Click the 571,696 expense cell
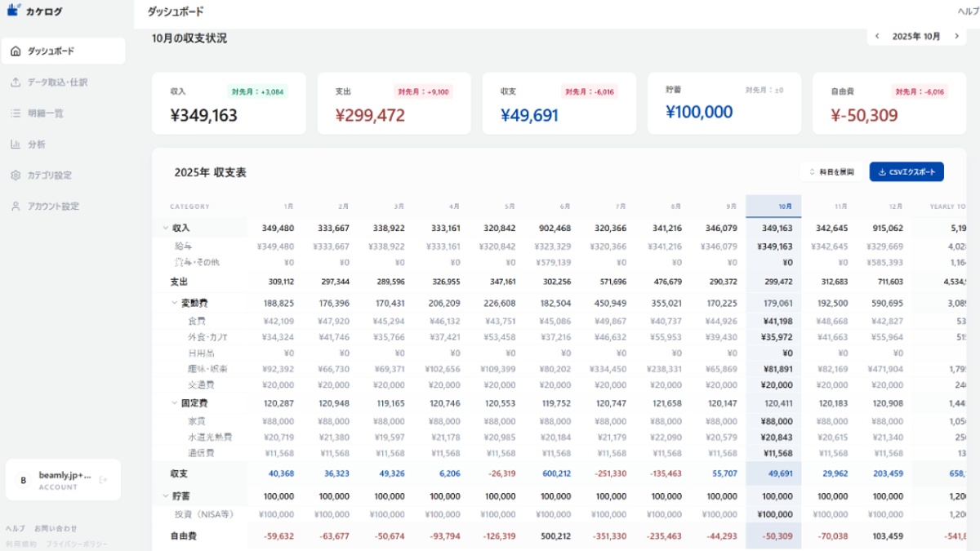The width and height of the screenshot is (980, 551). click(612, 282)
